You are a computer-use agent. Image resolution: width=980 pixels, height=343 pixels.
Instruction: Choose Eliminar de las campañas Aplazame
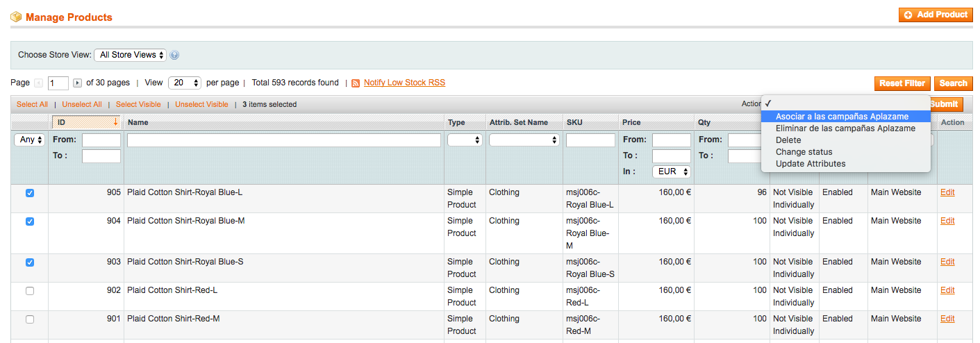click(x=845, y=128)
